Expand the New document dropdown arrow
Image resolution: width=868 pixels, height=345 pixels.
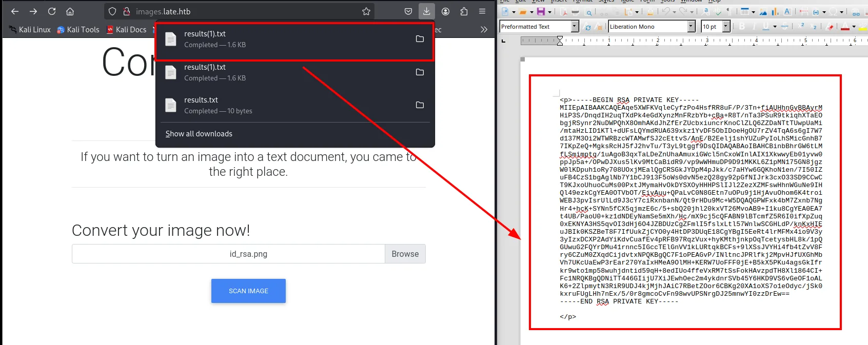514,12
